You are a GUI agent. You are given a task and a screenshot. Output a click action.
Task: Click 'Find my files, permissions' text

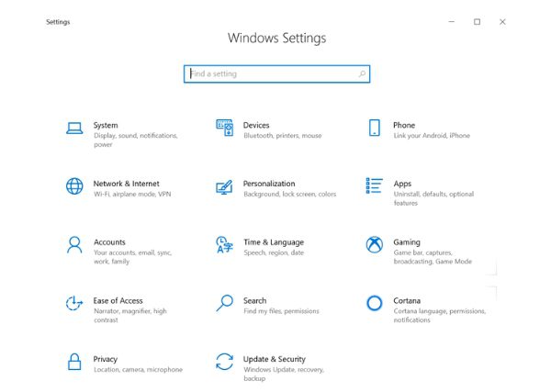coord(281,311)
